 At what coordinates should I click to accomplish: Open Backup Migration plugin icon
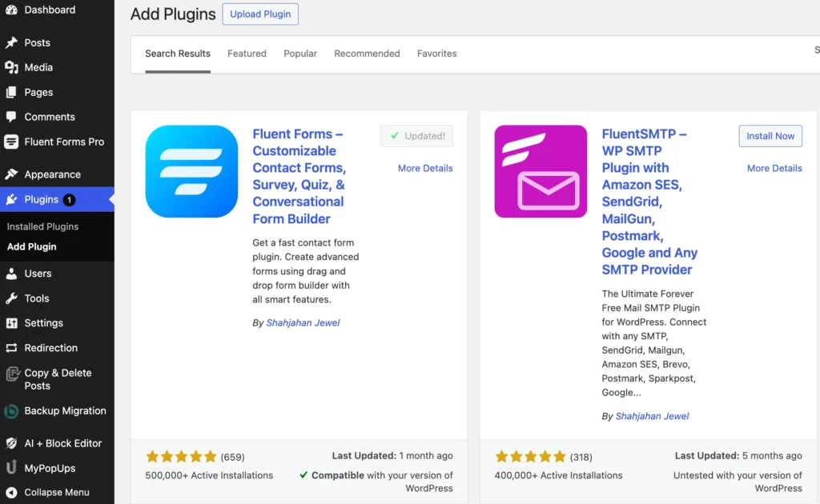(11, 411)
